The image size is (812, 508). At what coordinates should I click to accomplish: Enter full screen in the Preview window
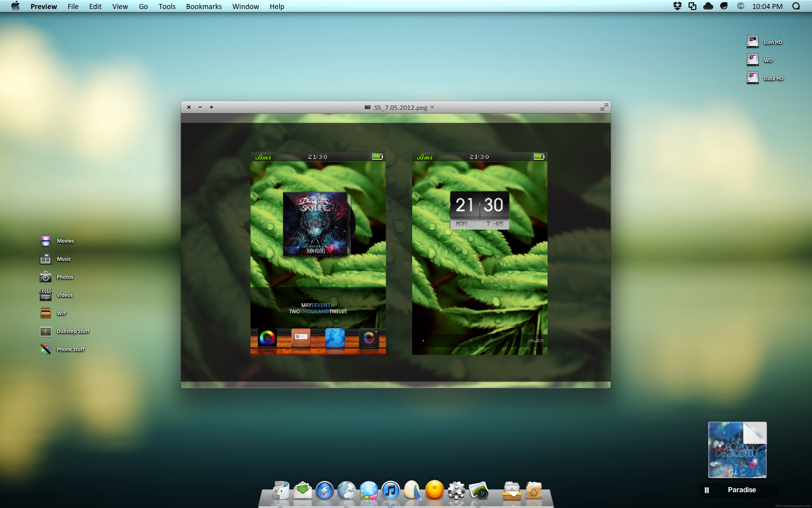(x=604, y=107)
